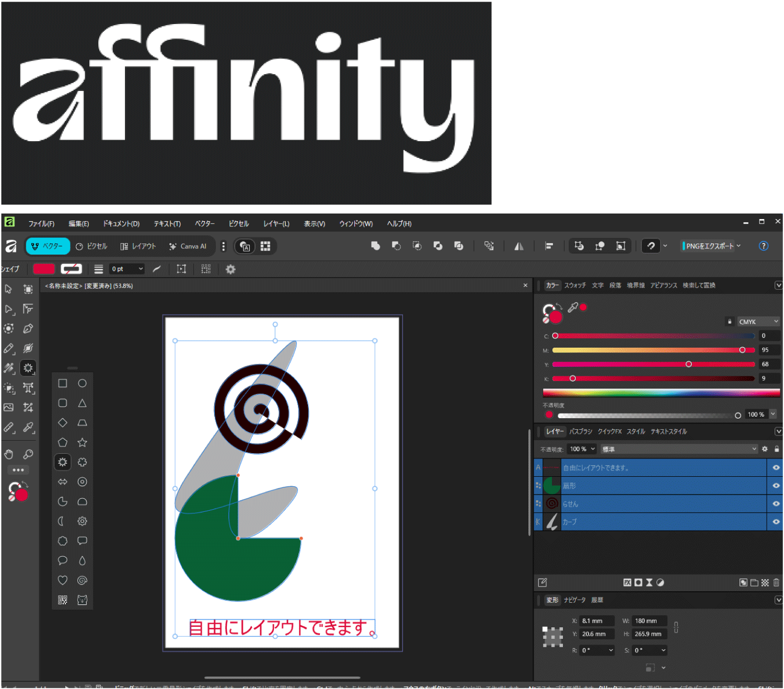Select the Zoom tool
Screen dimensions: 784x689
point(29,454)
